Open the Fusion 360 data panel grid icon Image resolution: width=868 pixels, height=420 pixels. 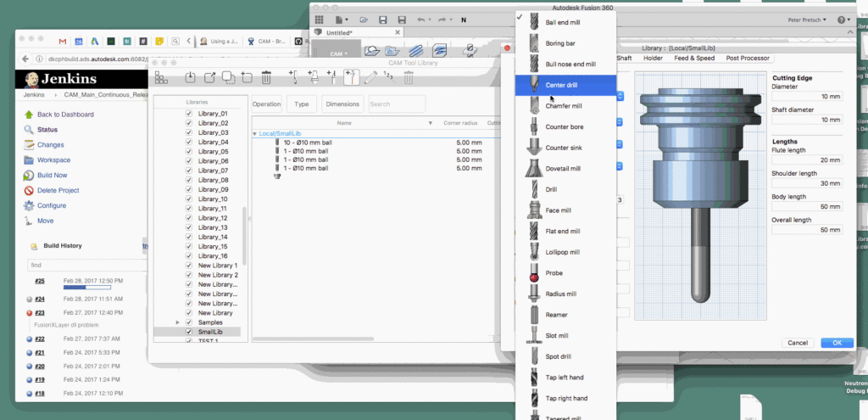pyautogui.click(x=320, y=20)
